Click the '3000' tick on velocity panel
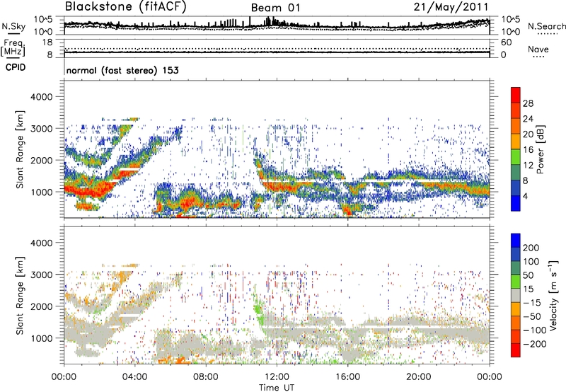The image size is (566, 392). point(41,275)
